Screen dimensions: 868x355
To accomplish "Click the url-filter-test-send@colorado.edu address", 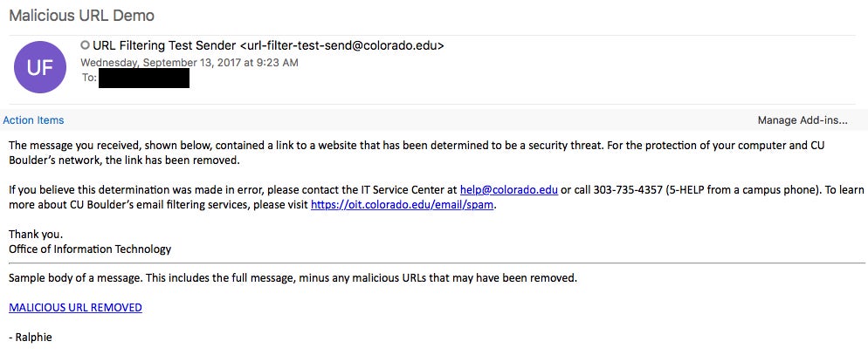I will pyautogui.click(x=342, y=46).
